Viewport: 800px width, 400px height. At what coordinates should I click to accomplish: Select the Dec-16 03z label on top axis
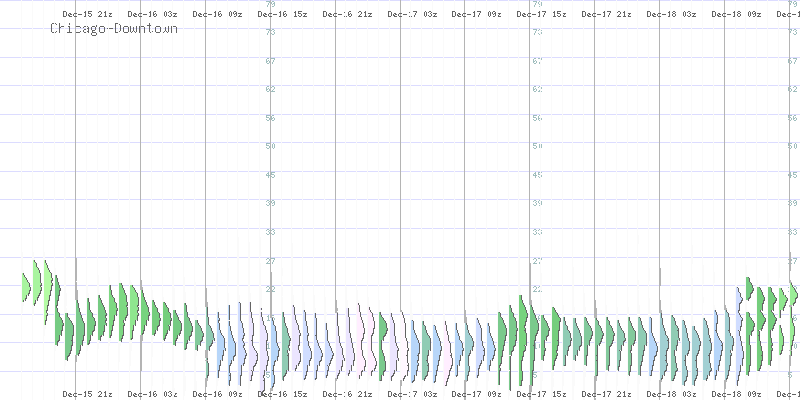point(152,15)
